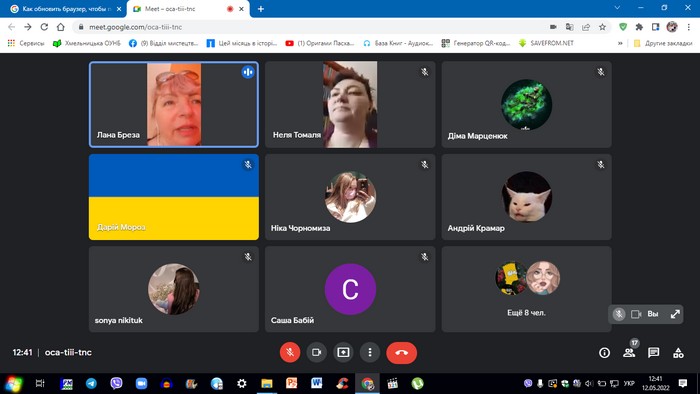This screenshot has width=700, height=394.
Task: Toggle the camera button in call controls
Action: pyautogui.click(x=317, y=353)
